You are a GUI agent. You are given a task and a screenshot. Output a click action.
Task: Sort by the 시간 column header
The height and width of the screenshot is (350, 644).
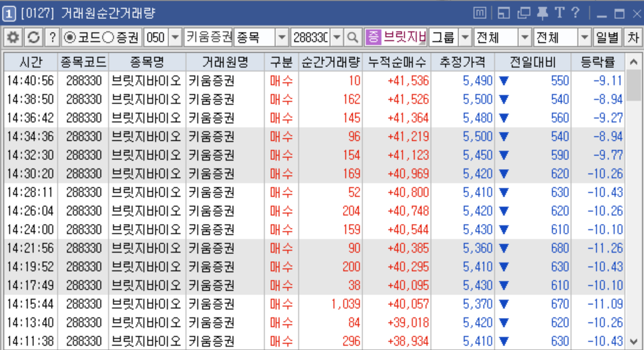pyautogui.click(x=31, y=62)
